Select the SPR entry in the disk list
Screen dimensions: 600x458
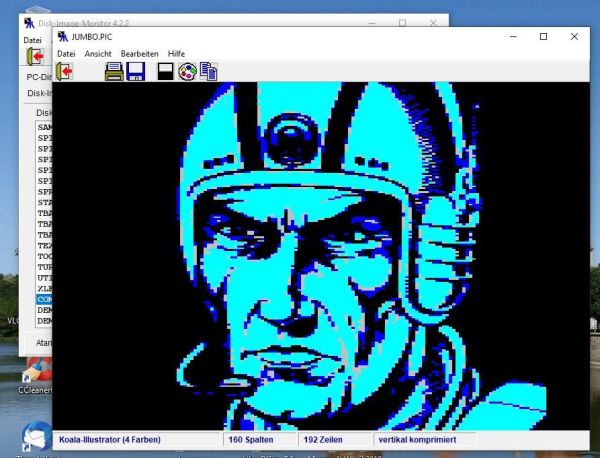(x=44, y=191)
